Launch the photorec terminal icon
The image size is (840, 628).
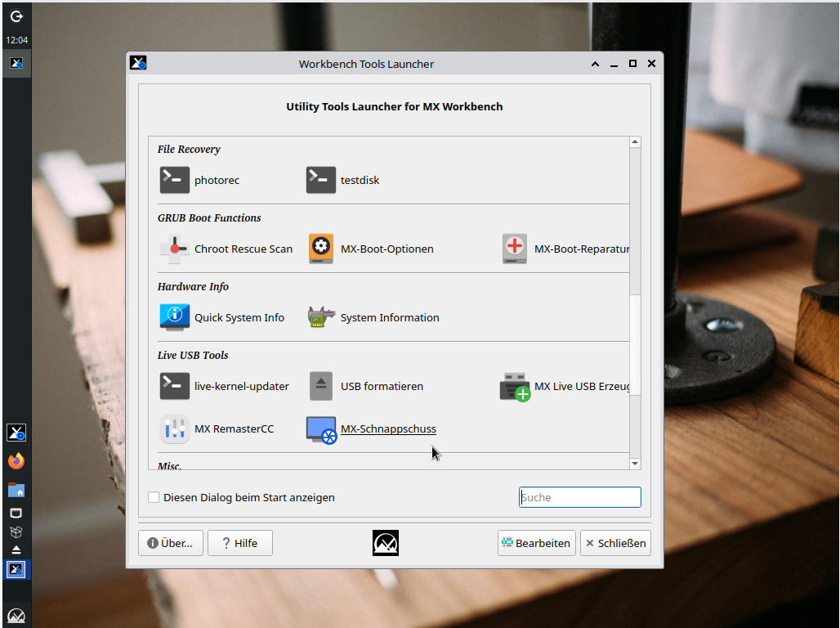pyautogui.click(x=175, y=180)
